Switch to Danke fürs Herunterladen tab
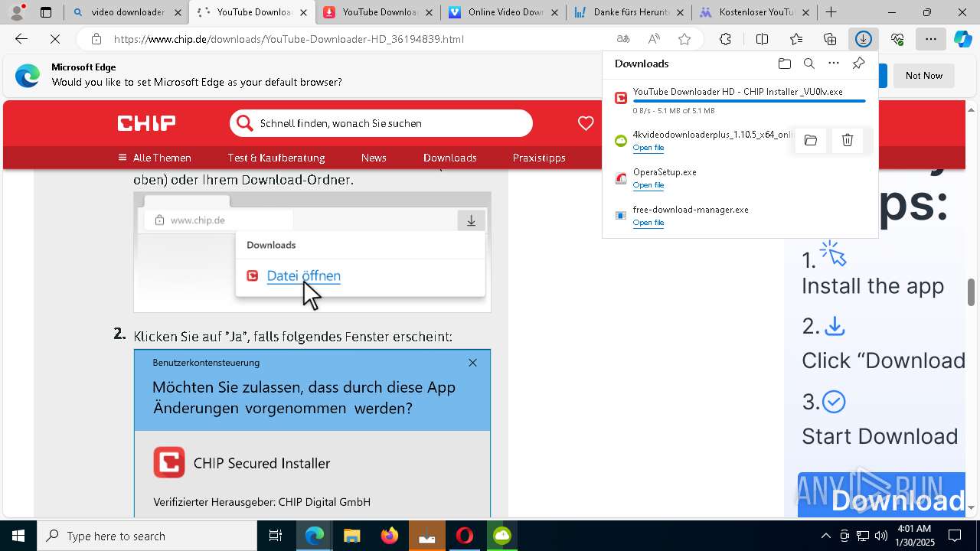The height and width of the screenshot is (551, 980). (x=622, y=12)
